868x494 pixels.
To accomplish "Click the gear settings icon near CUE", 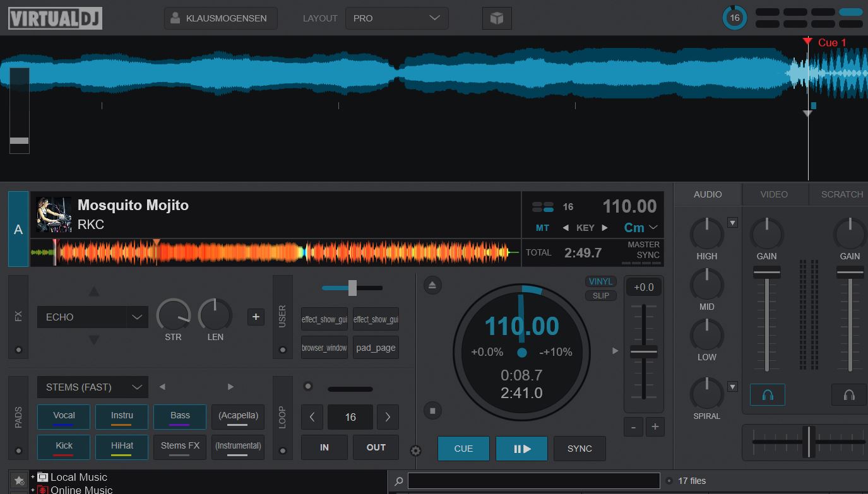I will coord(415,450).
